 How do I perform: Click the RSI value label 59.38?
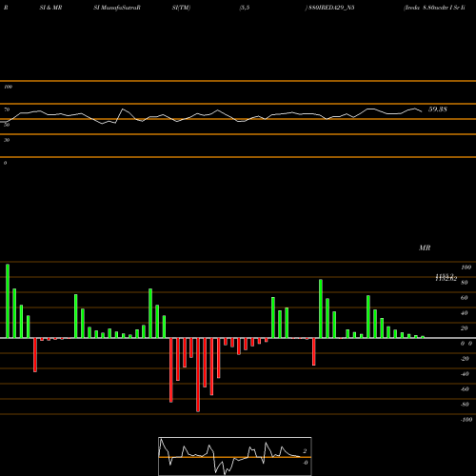pyautogui.click(x=438, y=109)
